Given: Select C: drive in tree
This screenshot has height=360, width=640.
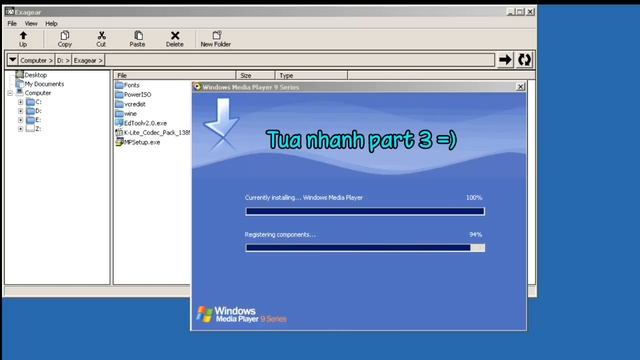Looking at the screenshot, I should 38,102.
